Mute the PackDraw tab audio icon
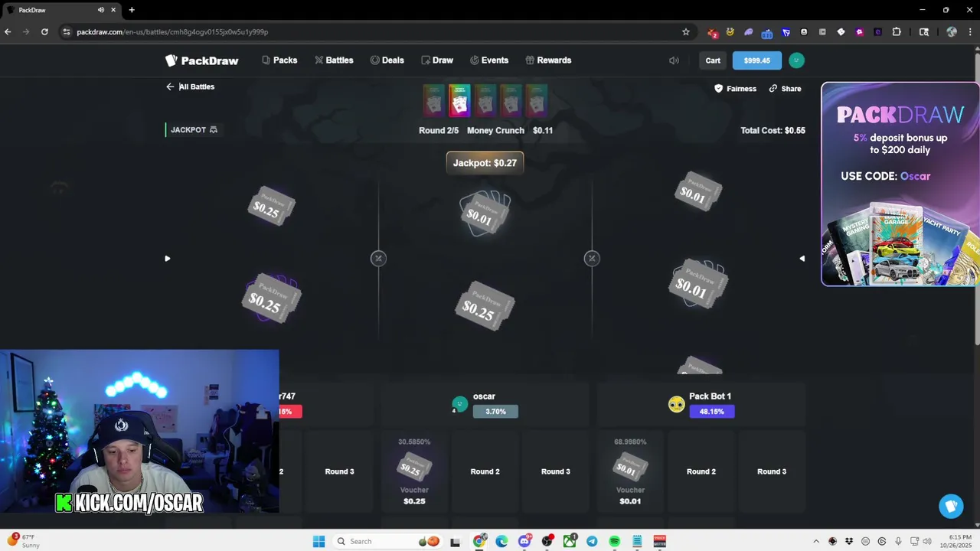This screenshot has width=980, height=551. 101,10
